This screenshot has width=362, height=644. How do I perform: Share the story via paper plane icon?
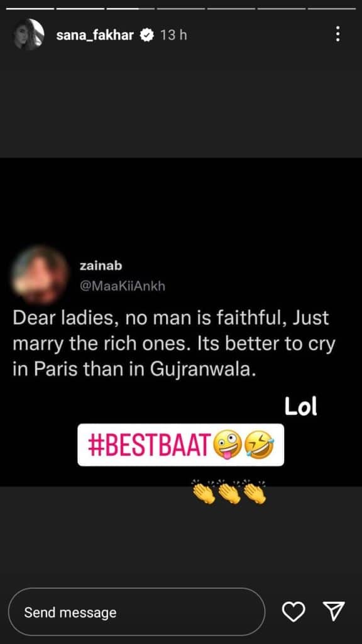coord(333,611)
